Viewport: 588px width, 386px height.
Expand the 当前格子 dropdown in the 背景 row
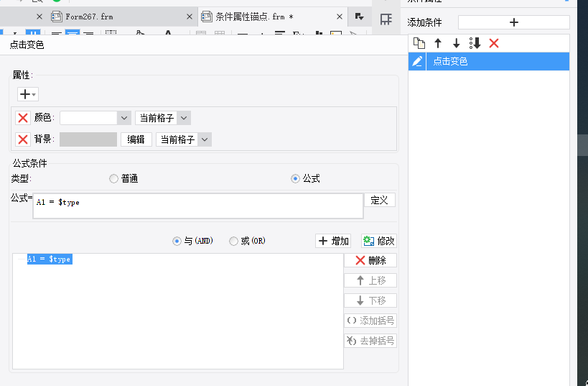click(x=205, y=139)
